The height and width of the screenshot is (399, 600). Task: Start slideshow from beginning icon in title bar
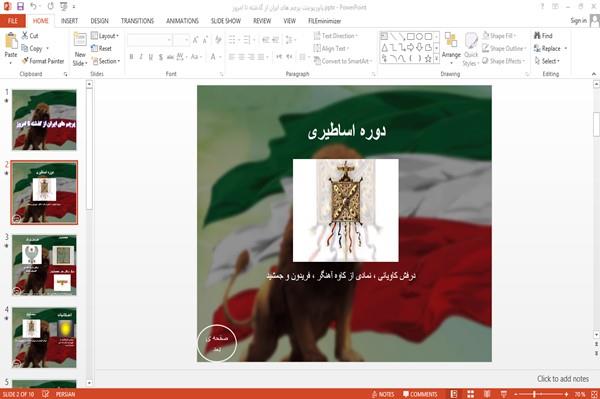tap(64, 7)
